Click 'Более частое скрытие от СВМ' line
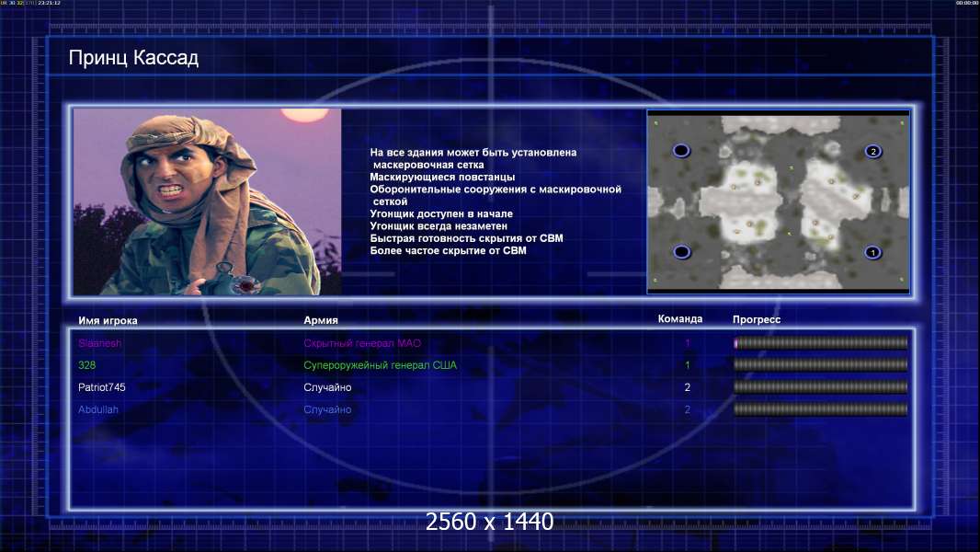Screen dimensions: 980x552 point(448,250)
